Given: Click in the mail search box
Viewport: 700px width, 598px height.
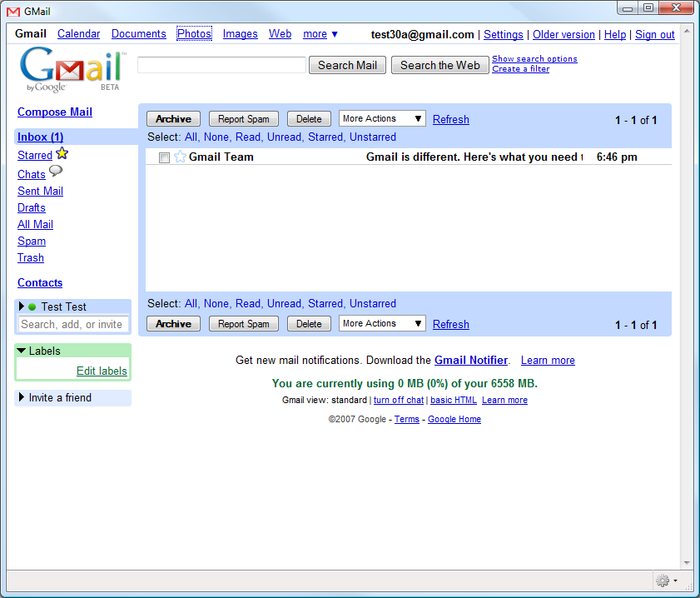Looking at the screenshot, I should point(222,65).
